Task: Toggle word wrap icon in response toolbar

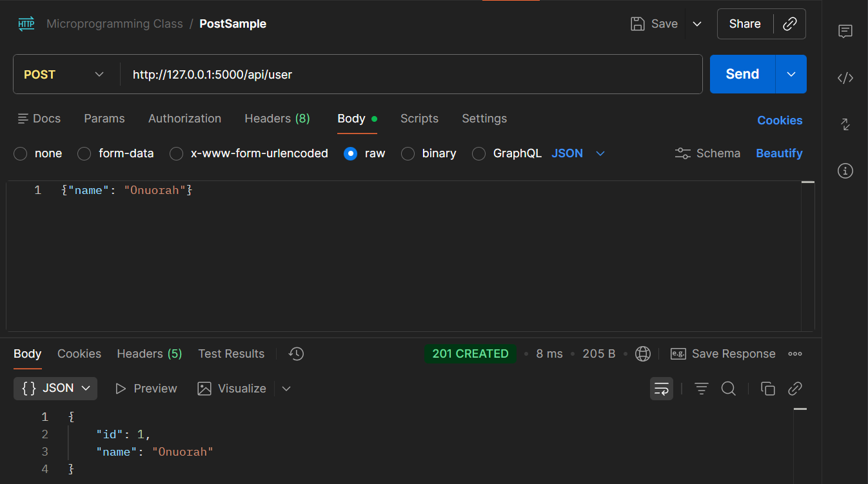Action: [662, 389]
